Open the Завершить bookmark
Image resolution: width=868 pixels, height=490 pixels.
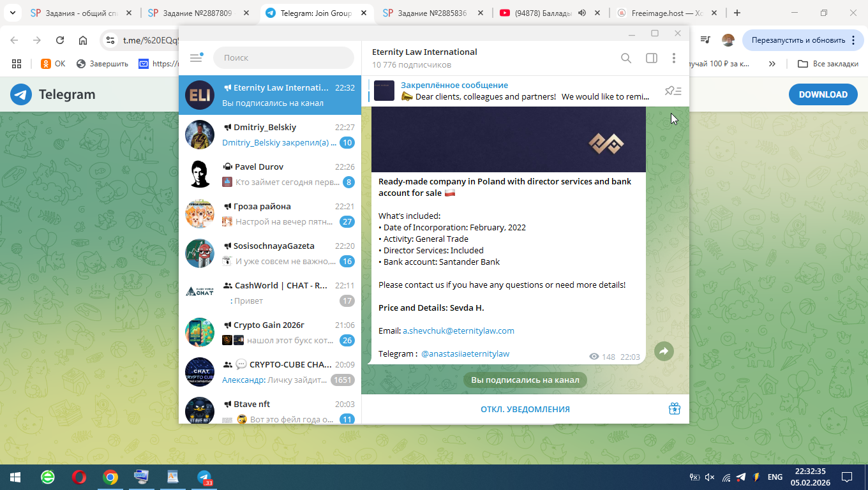102,64
